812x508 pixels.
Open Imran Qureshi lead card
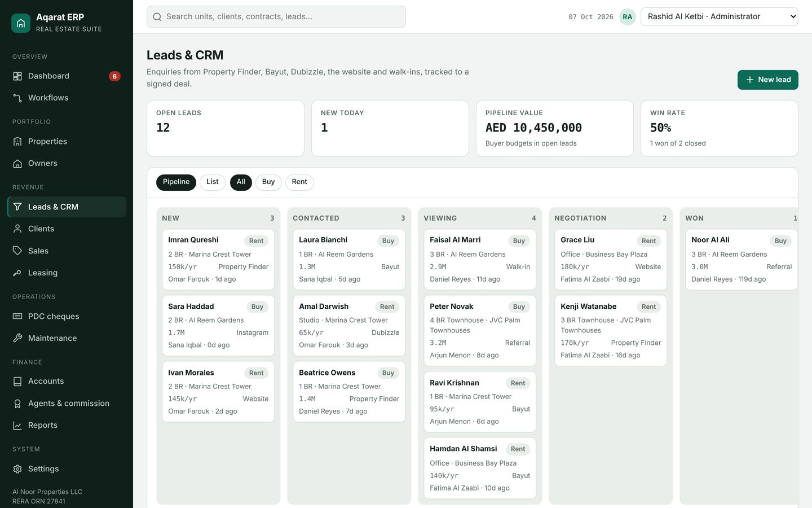pyautogui.click(x=218, y=260)
